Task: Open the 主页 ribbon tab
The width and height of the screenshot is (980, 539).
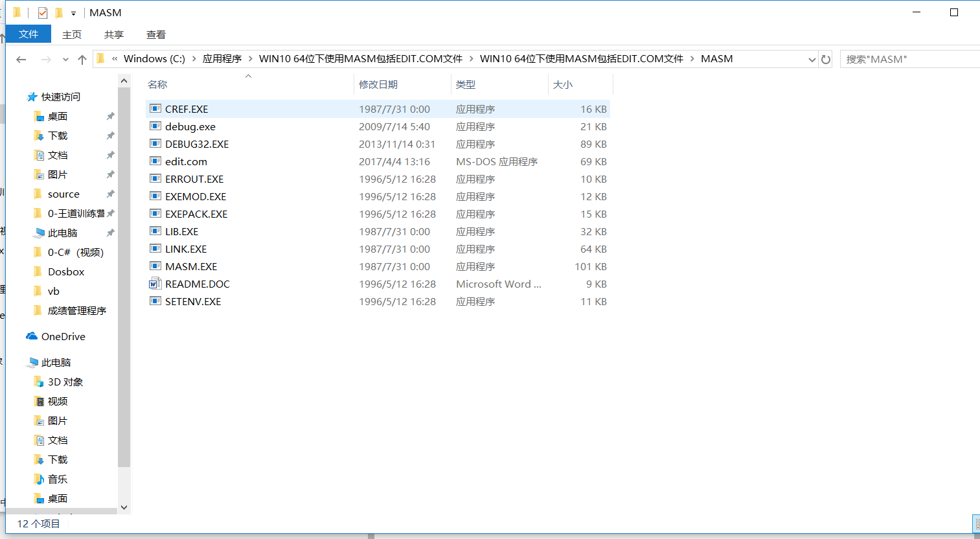Action: click(72, 34)
